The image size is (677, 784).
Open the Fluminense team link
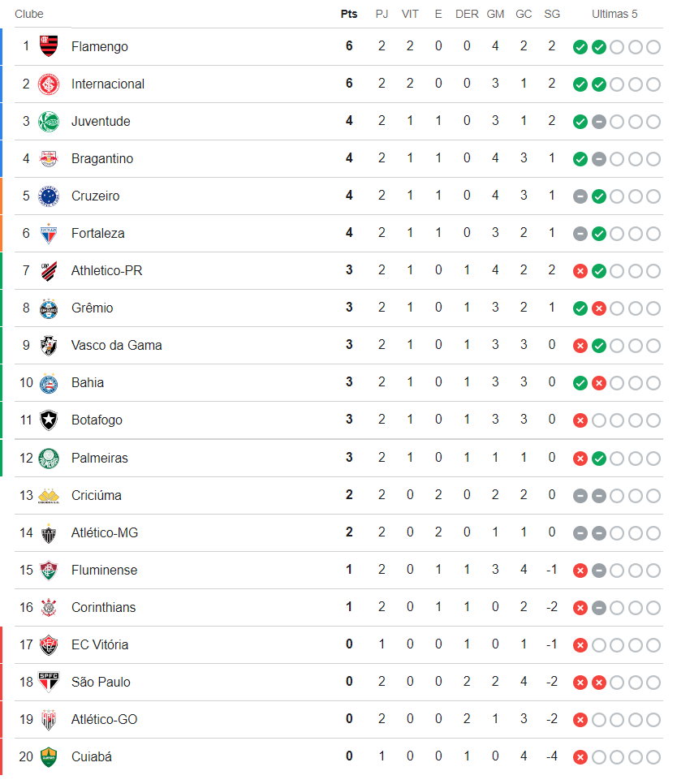[104, 570]
